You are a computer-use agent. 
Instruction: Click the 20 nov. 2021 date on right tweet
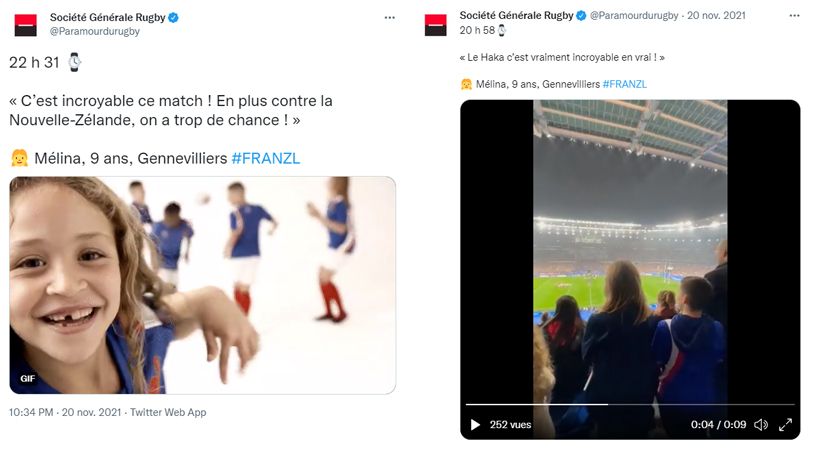[716, 16]
